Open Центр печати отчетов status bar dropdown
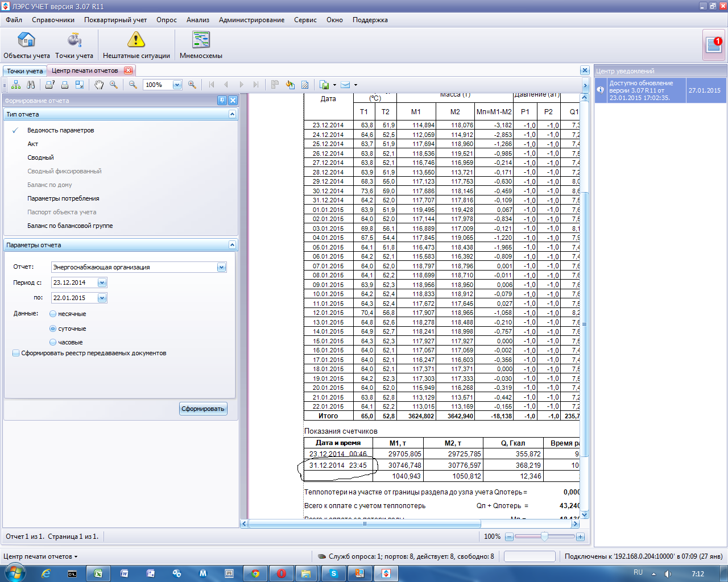Image resolution: width=728 pixels, height=582 pixels. point(40,556)
